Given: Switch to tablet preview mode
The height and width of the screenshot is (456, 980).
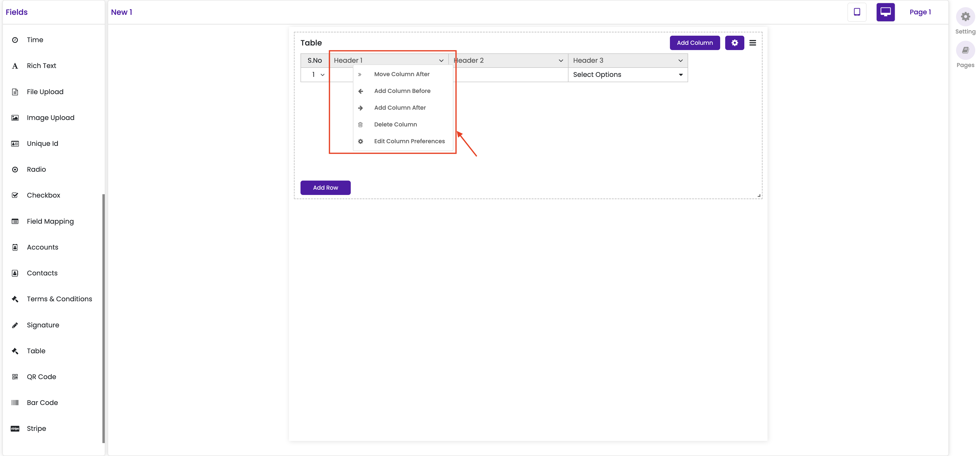Looking at the screenshot, I should 857,12.
